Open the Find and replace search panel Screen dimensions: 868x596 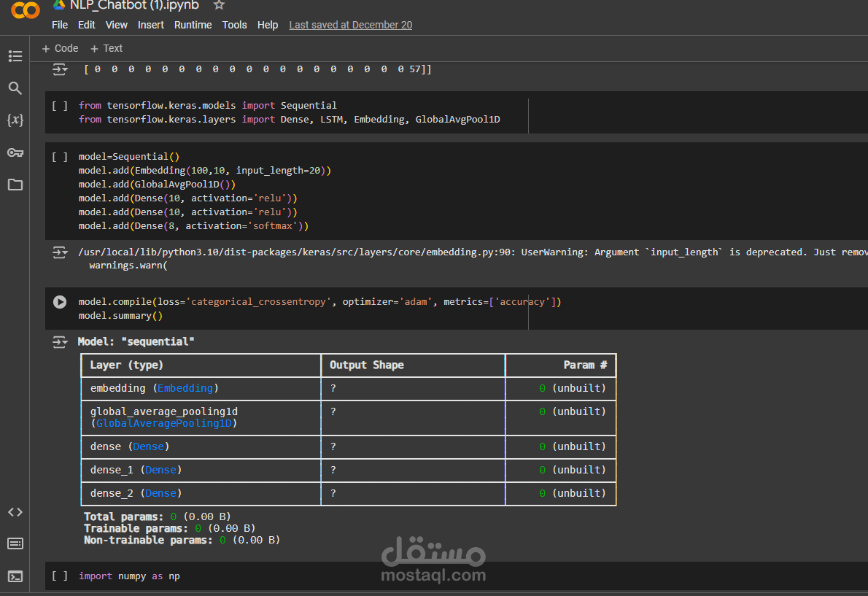[x=15, y=88]
